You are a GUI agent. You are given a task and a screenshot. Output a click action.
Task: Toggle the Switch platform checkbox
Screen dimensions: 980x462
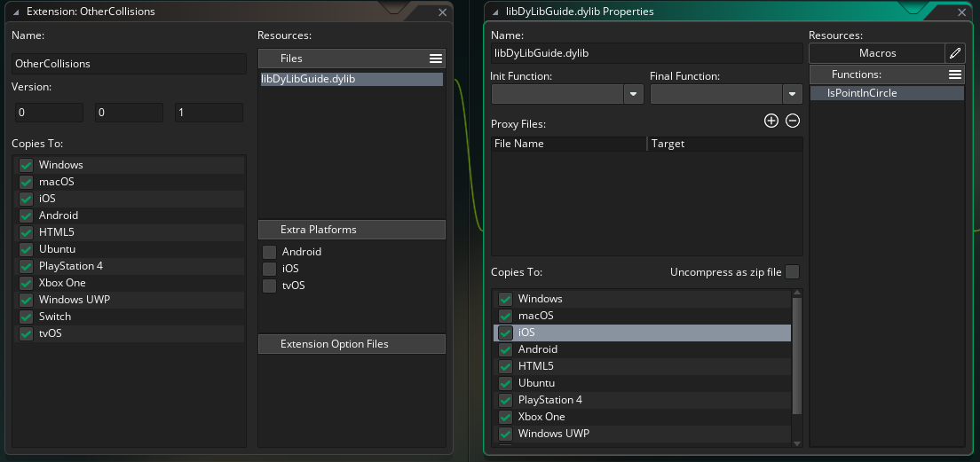[26, 317]
